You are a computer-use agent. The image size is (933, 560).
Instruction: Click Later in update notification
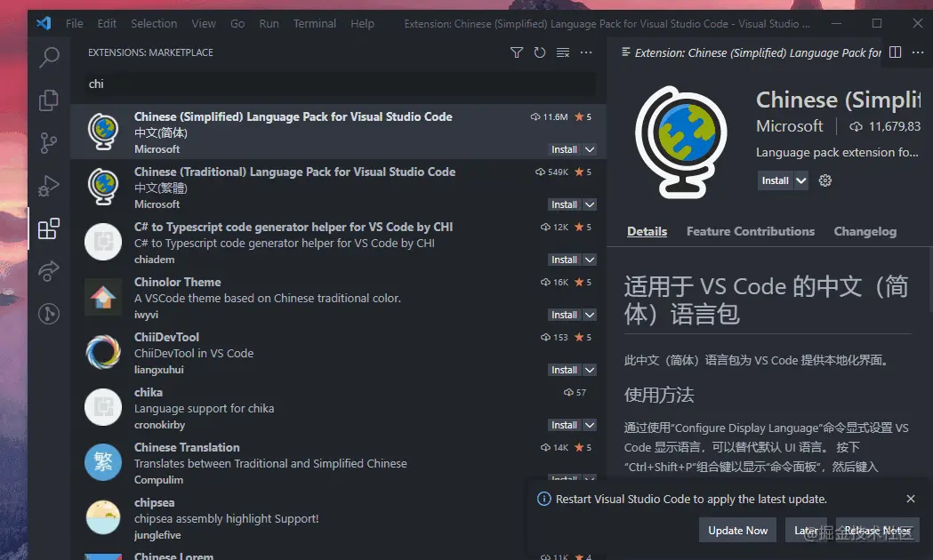pyautogui.click(x=807, y=531)
